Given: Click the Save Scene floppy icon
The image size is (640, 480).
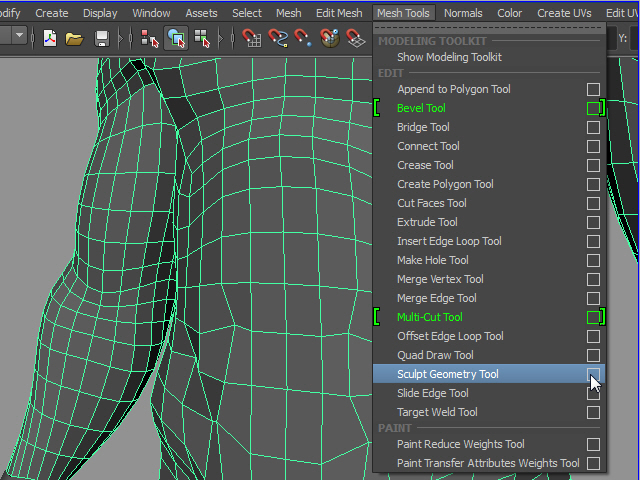Looking at the screenshot, I should (x=102, y=38).
